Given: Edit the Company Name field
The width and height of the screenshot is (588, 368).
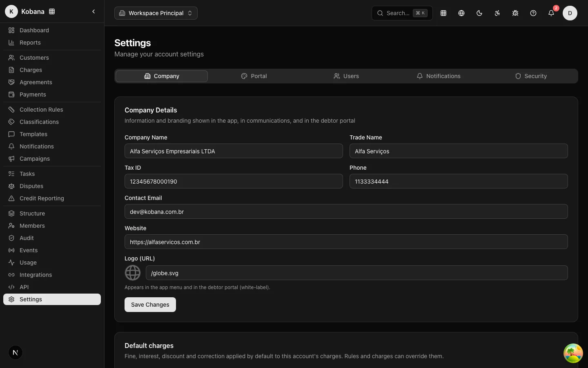Looking at the screenshot, I should [234, 151].
